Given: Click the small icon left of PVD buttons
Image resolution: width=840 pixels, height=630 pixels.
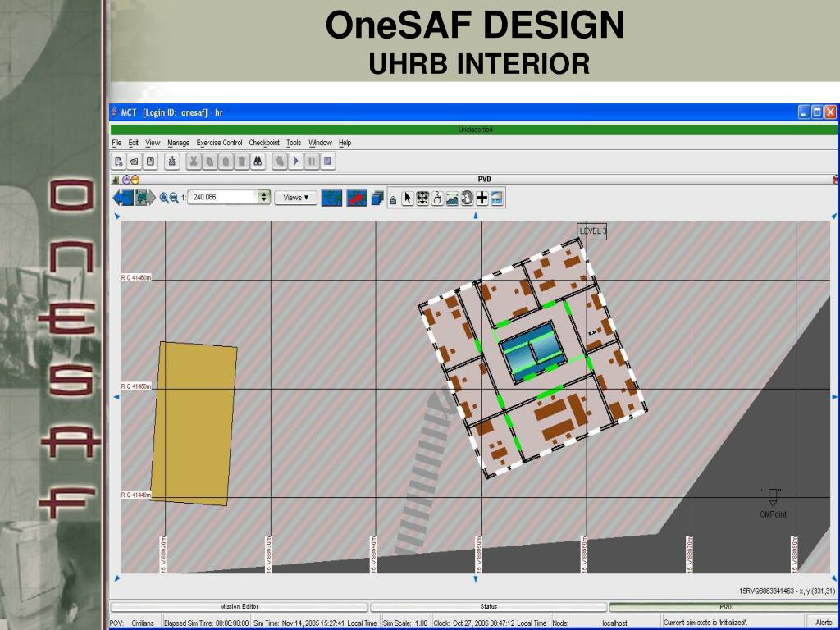Looking at the screenshot, I should point(116,180).
